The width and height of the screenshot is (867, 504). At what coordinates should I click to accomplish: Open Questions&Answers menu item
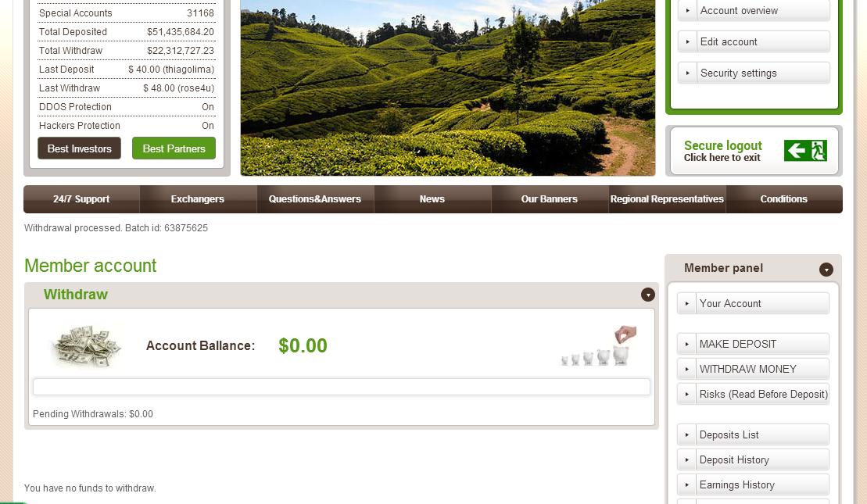coord(314,199)
